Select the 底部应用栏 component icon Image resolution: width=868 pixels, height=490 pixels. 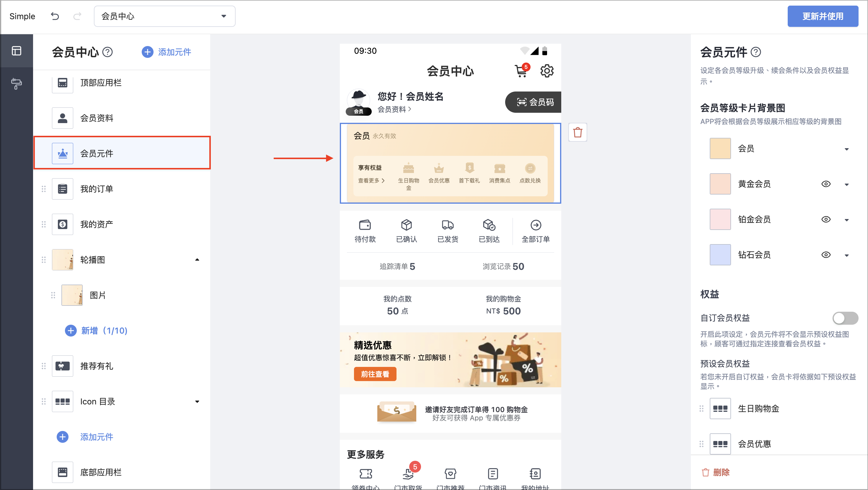pos(63,472)
